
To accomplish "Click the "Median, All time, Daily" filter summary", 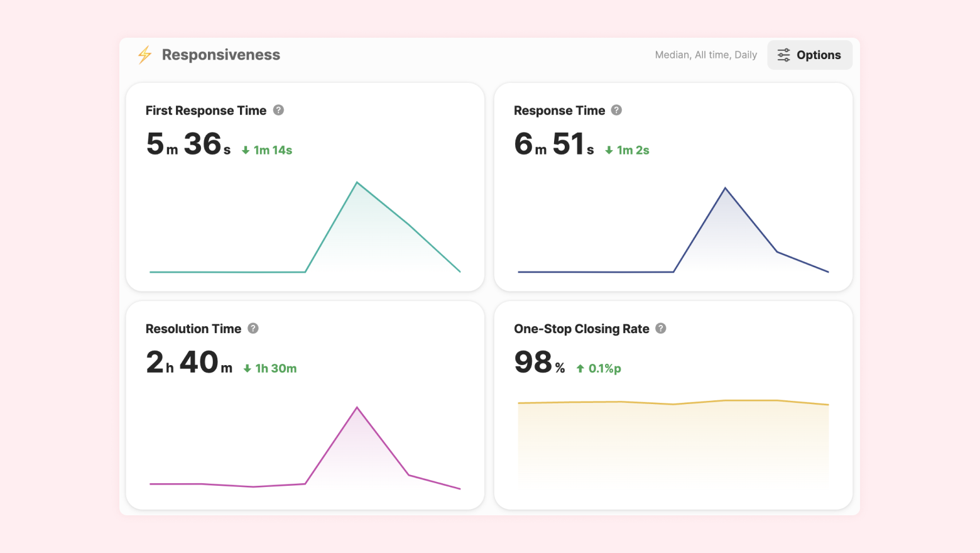I will coord(705,55).
